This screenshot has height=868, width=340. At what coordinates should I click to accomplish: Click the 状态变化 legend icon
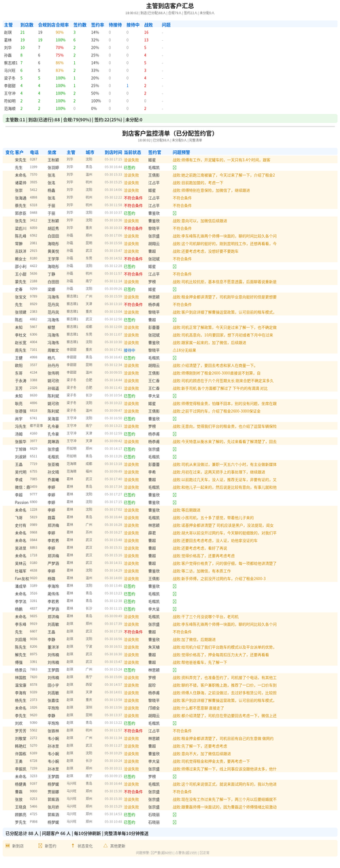[x=71, y=846]
